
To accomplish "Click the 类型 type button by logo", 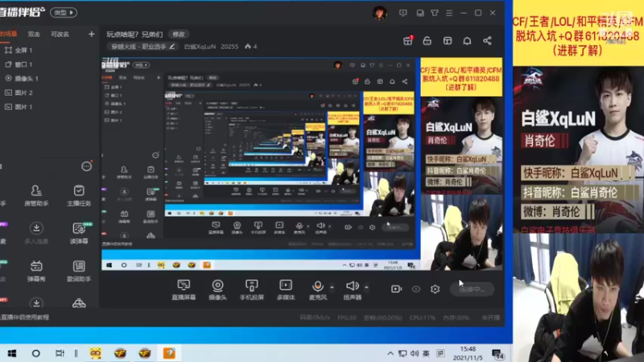I will [x=64, y=12].
